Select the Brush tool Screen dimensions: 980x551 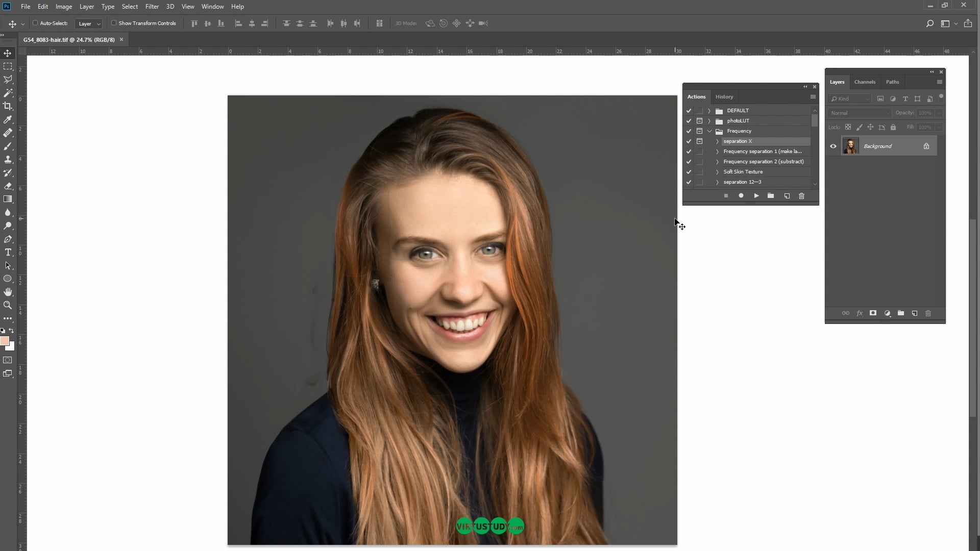tap(8, 146)
